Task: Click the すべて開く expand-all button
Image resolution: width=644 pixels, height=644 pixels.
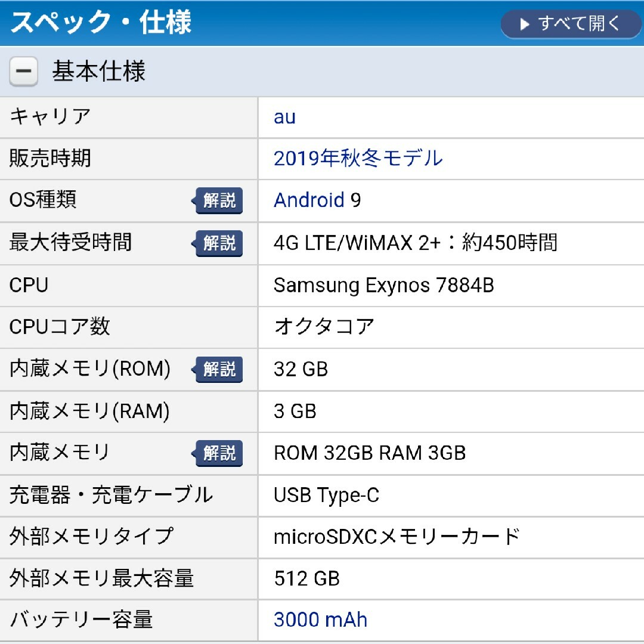Action: 571,24
